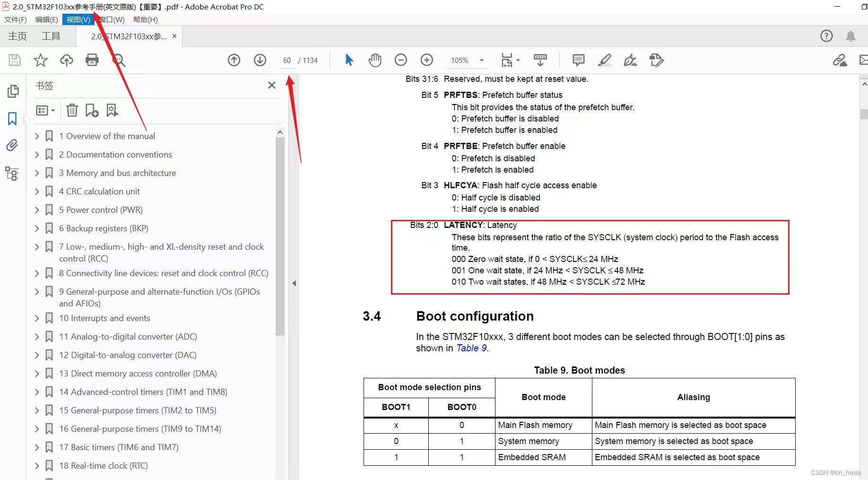The image size is (868, 480).
Task: Upload file to cloud icon
Action: 67,60
